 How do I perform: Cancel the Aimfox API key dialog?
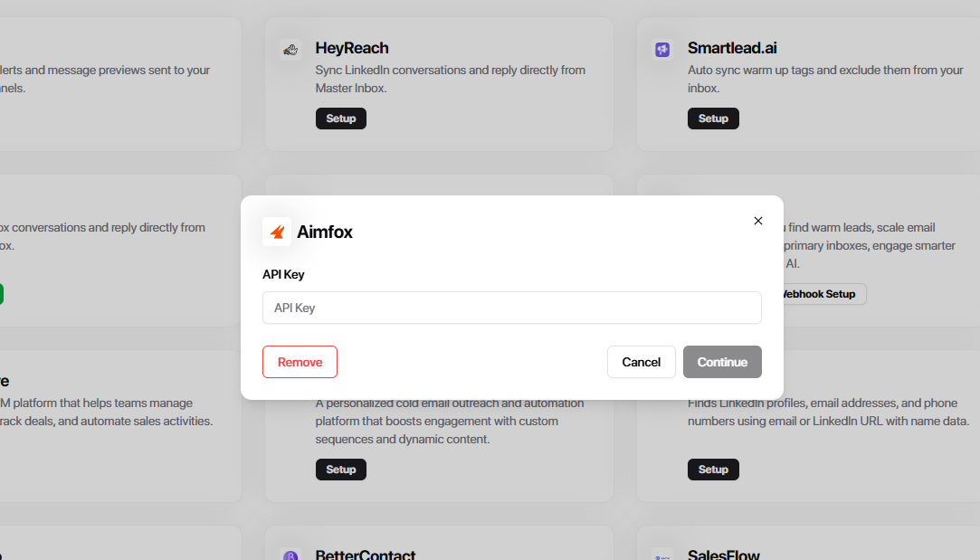(x=641, y=362)
